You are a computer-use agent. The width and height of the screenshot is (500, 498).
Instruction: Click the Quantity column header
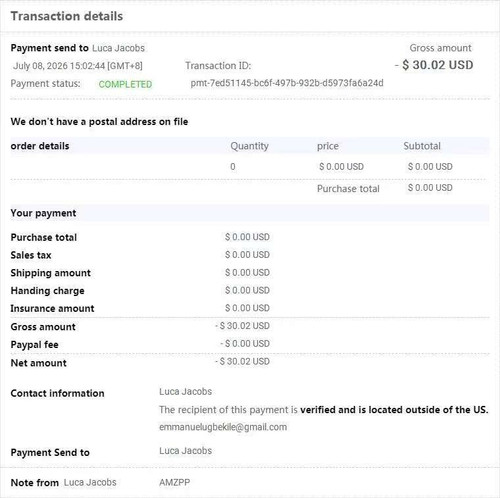pyautogui.click(x=249, y=146)
